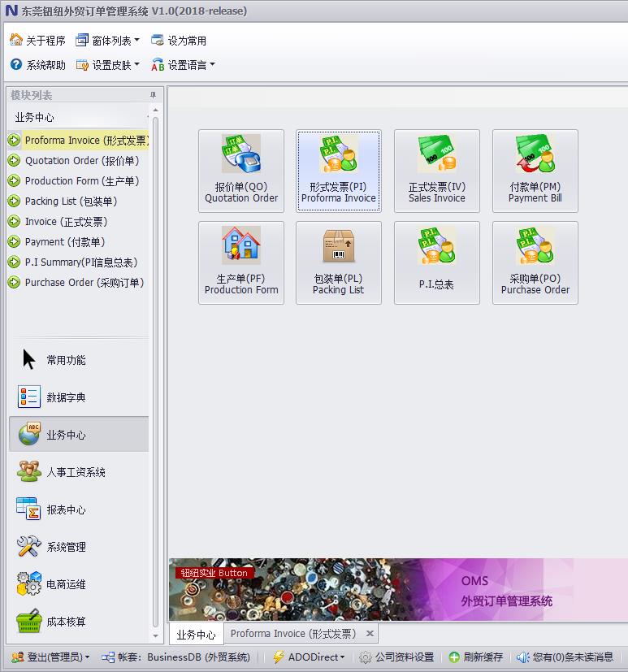Open the Sales Invoice (IV) tile

tap(437, 171)
